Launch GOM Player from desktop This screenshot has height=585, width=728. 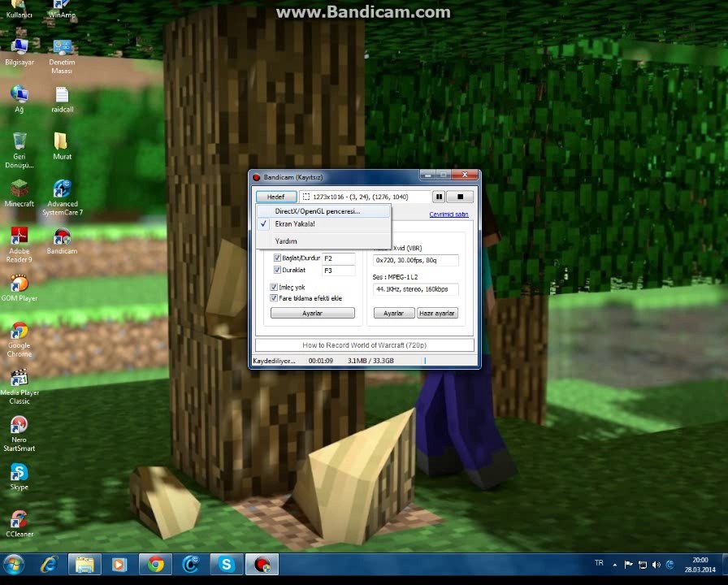click(x=19, y=288)
